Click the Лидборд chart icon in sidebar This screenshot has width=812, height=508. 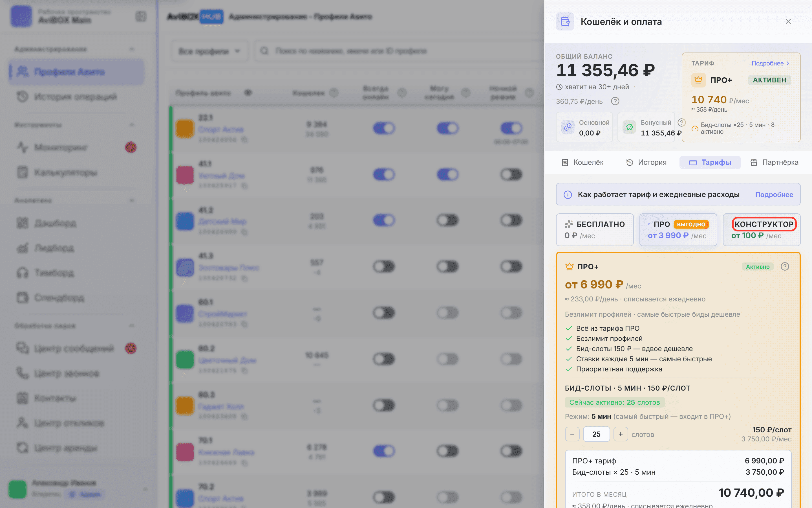coord(23,248)
